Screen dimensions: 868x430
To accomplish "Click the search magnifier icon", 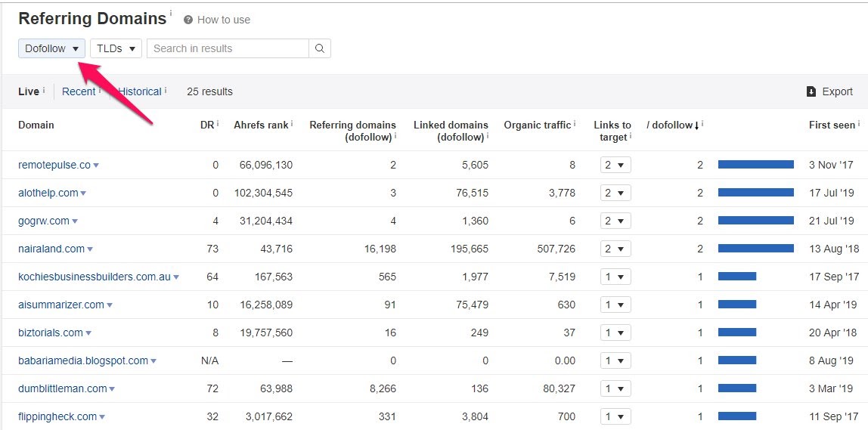I will pos(319,48).
